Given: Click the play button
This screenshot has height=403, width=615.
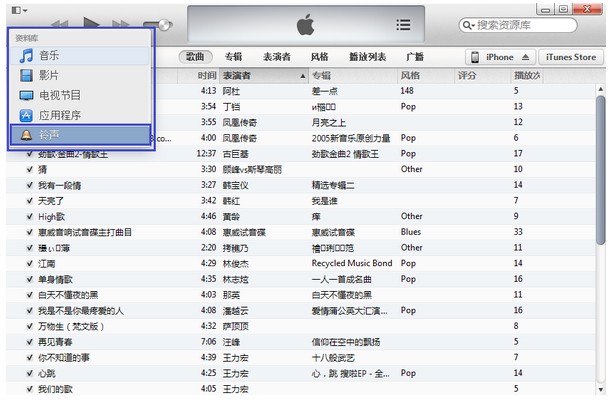Looking at the screenshot, I should click(92, 24).
